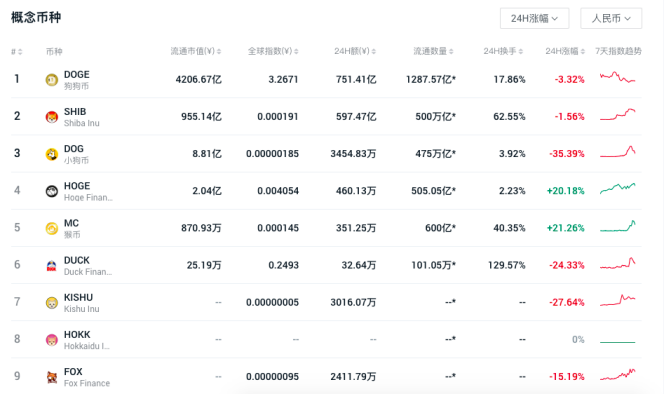Click DOG 24H change -35.39%
Image resolution: width=664 pixels, height=394 pixels.
point(567,153)
